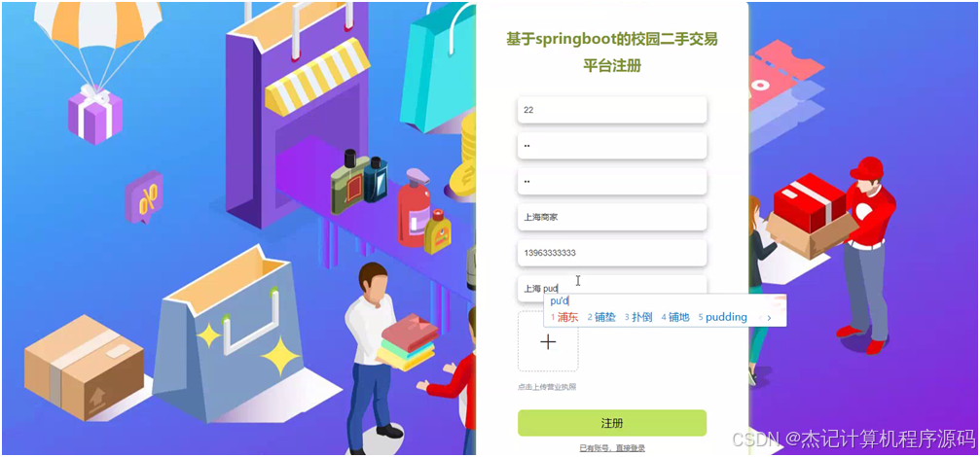Click the 注册 register button

point(612,423)
